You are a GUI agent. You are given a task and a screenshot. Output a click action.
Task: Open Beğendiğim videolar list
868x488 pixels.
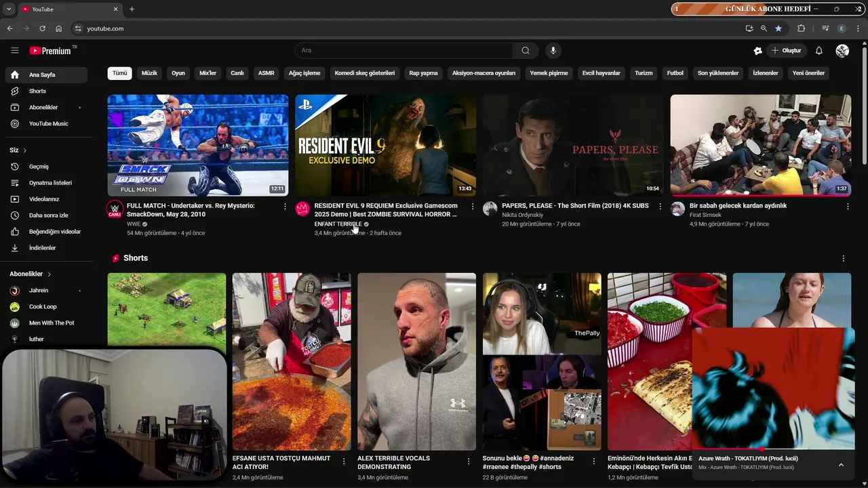point(46,231)
